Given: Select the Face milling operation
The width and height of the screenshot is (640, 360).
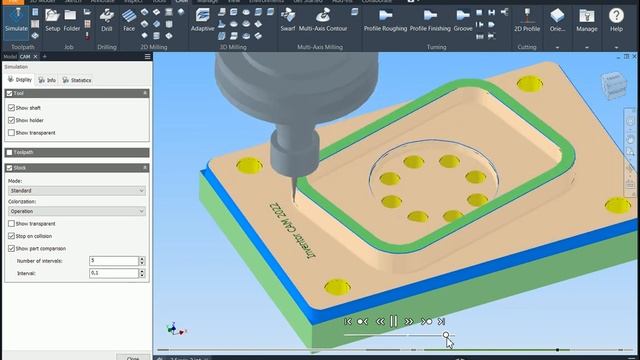Looking at the screenshot, I should pos(129,21).
